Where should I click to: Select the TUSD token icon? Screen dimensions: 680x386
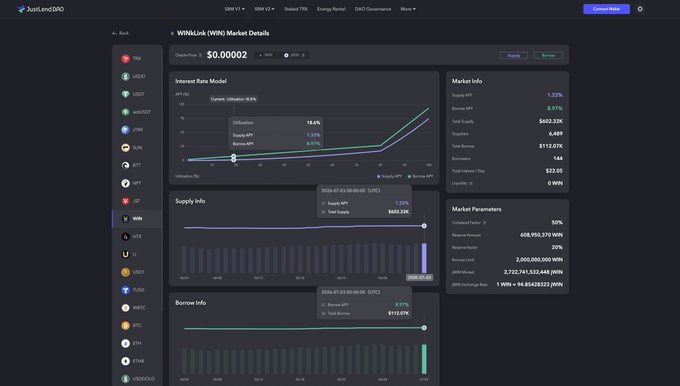pyautogui.click(x=125, y=290)
